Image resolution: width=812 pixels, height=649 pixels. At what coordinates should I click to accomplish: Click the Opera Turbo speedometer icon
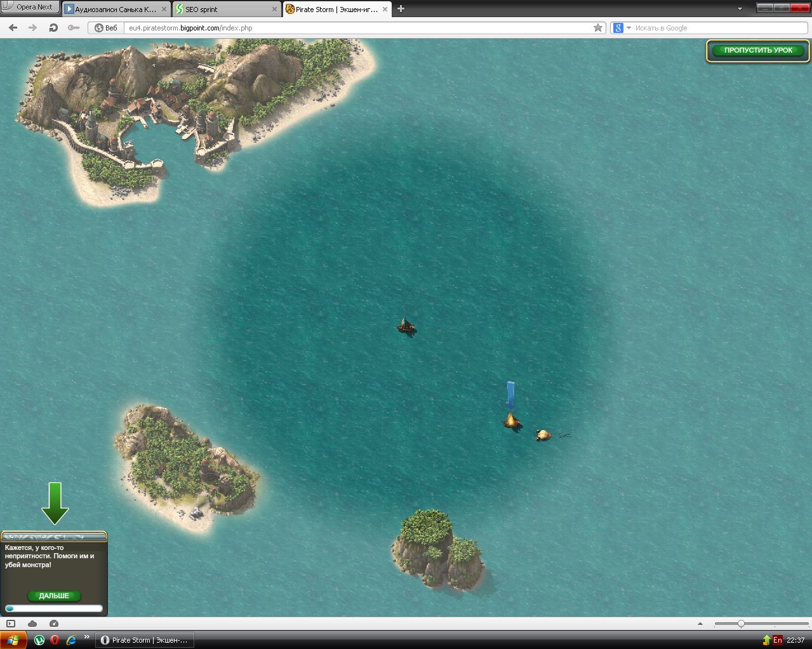(54, 624)
